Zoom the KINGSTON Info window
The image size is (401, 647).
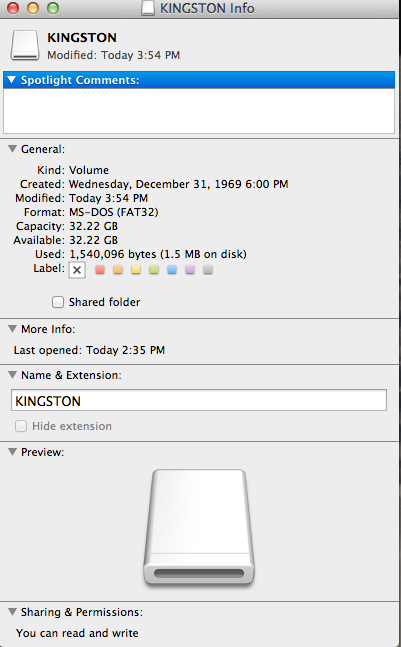pos(53,8)
